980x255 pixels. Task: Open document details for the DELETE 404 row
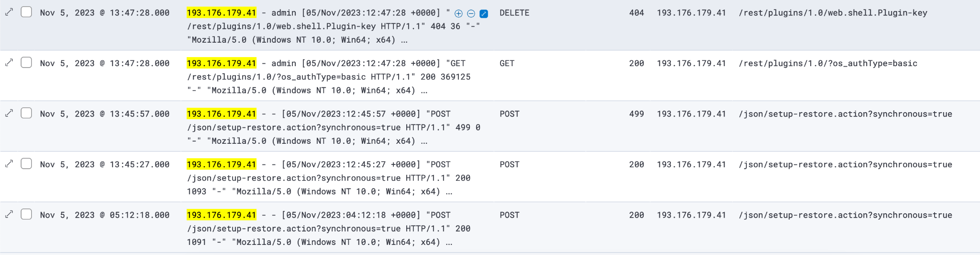pos(9,12)
